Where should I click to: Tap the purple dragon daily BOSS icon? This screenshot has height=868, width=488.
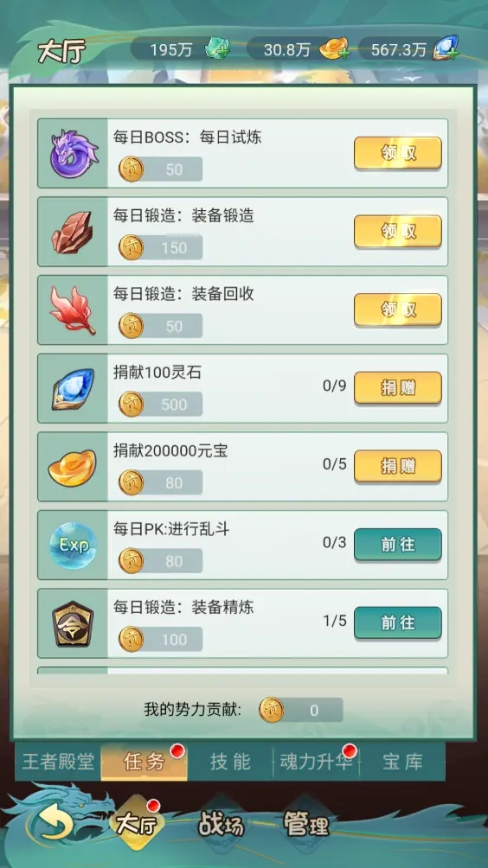[74, 153]
